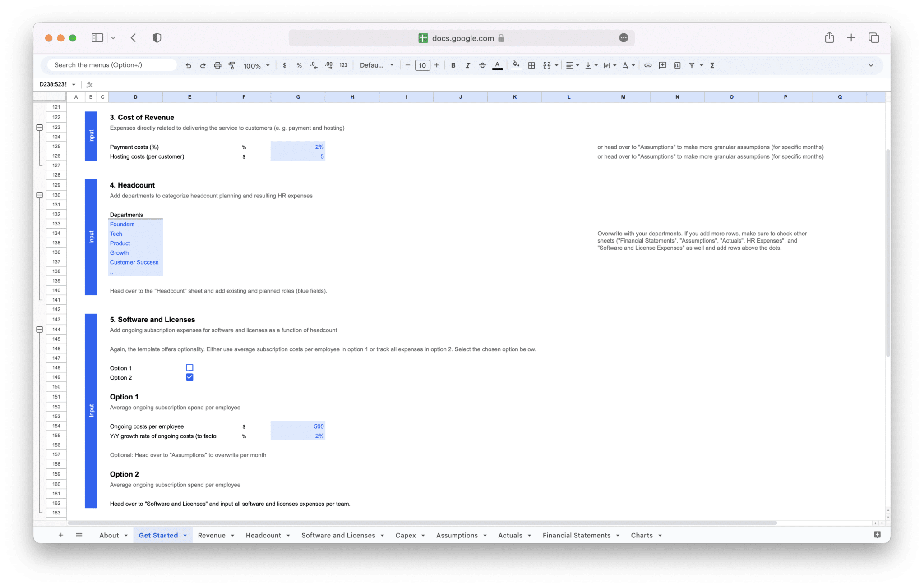Viewport: 924px width, 587px height.
Task: Select the Bold formatting icon
Action: pos(453,65)
